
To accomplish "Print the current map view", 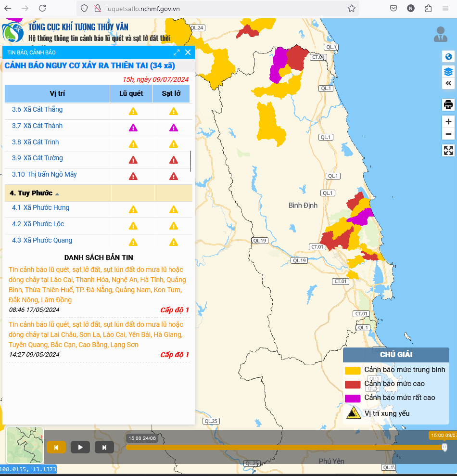I will pyautogui.click(x=448, y=104).
